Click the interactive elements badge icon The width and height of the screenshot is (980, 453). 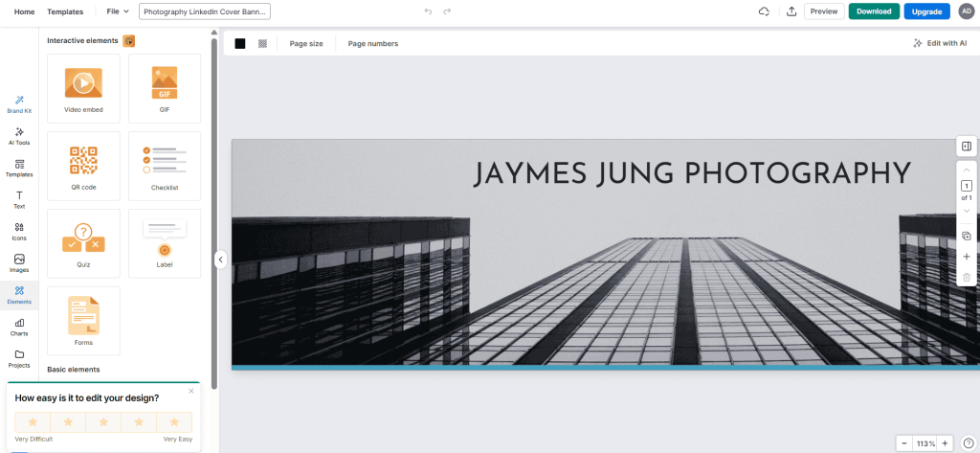(x=129, y=40)
